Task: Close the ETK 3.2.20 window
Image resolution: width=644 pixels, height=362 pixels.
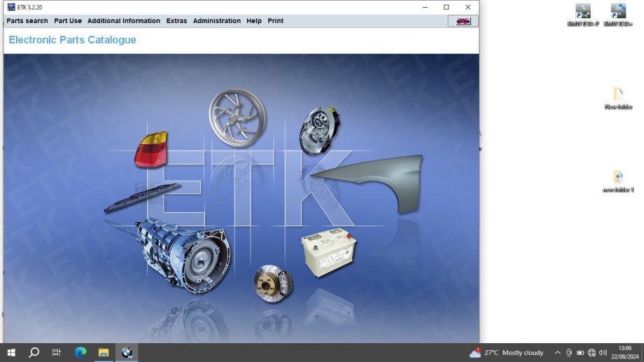Action: [468, 7]
